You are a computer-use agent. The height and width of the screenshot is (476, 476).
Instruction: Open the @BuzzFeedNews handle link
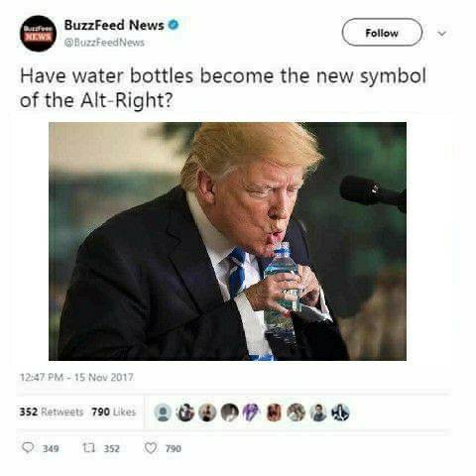pos(104,43)
